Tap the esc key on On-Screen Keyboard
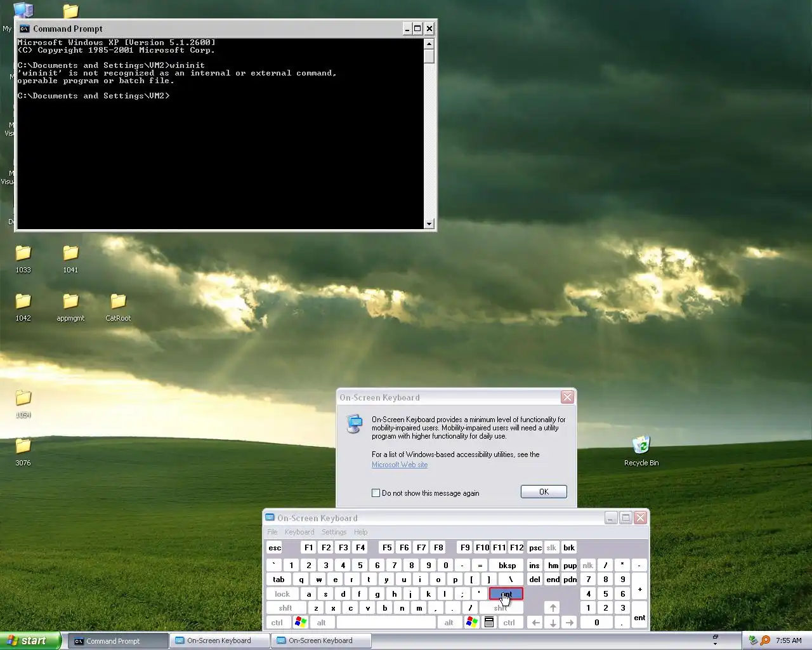The width and height of the screenshot is (812, 650). pyautogui.click(x=275, y=548)
